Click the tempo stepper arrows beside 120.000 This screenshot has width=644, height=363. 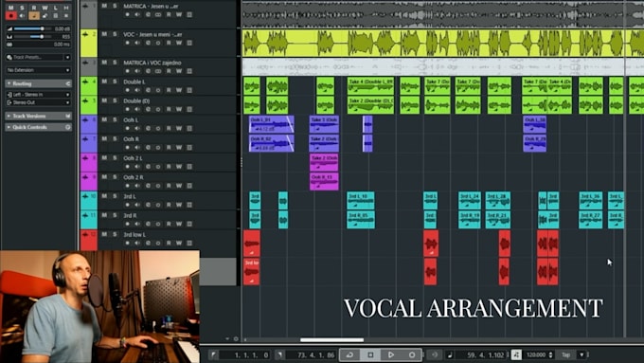pyautogui.click(x=550, y=354)
